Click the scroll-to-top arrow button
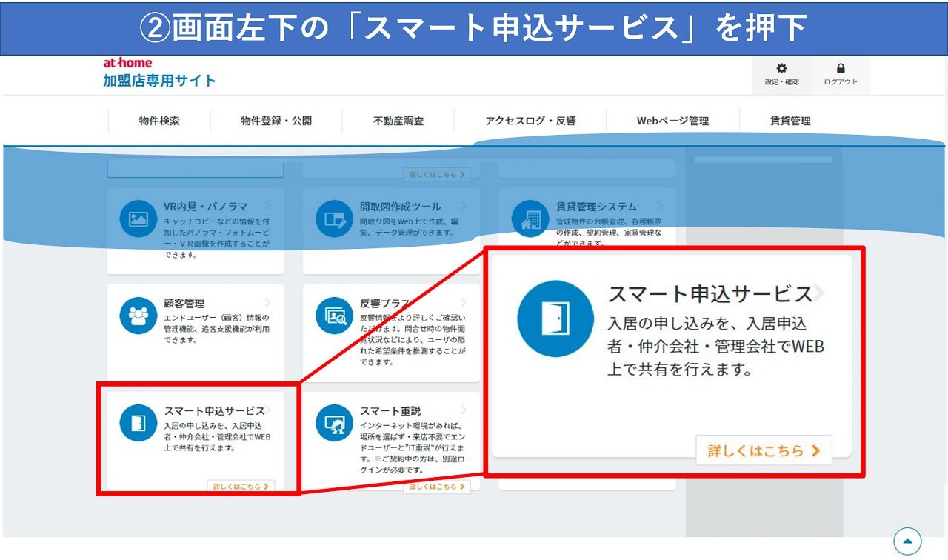948x560 pixels. 907,541
